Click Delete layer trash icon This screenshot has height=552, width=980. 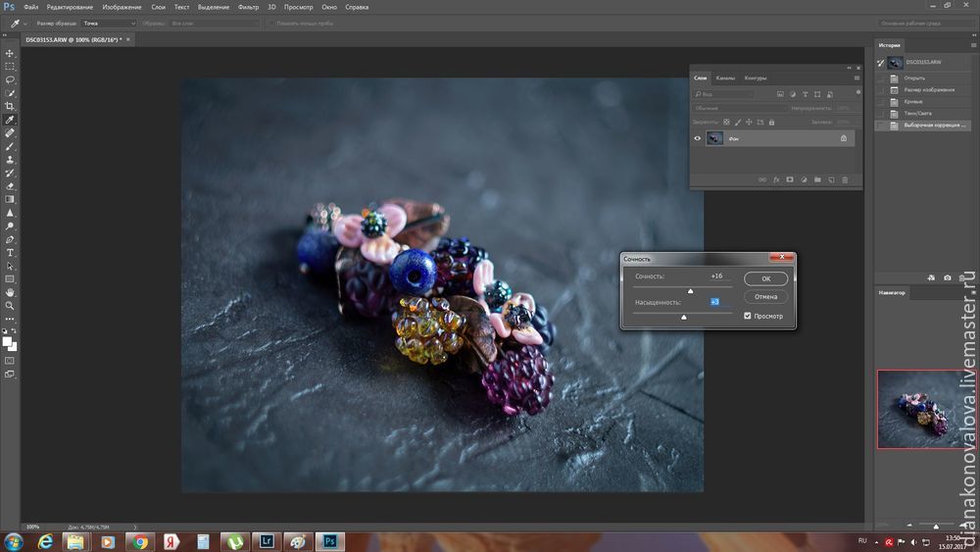coord(845,180)
